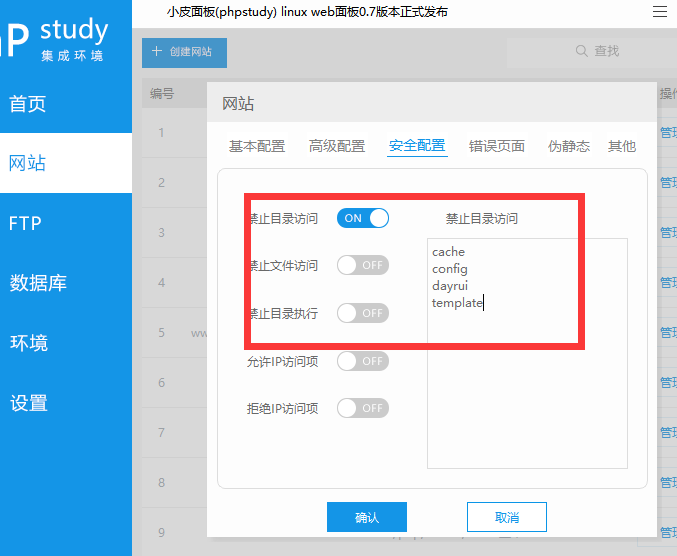Viewport: 677px width, 556px height.
Task: Go to 首页 in sidebar
Action: tap(66, 104)
